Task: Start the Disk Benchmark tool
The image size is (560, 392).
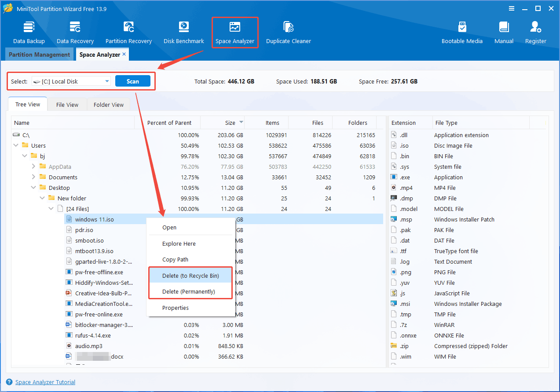Action: [x=184, y=33]
